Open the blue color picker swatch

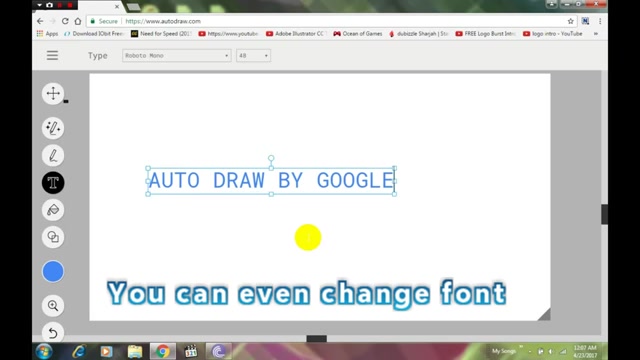(53, 271)
